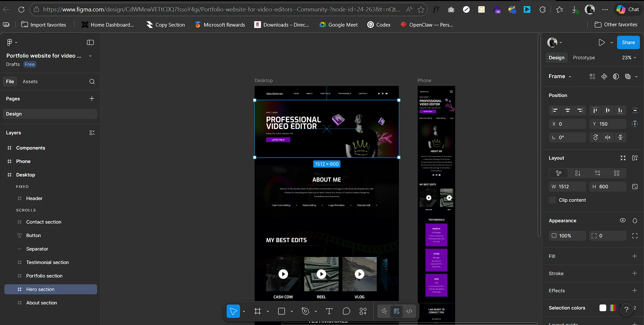
Task: Open the Assets tab in the left panel
Action: [x=30, y=81]
